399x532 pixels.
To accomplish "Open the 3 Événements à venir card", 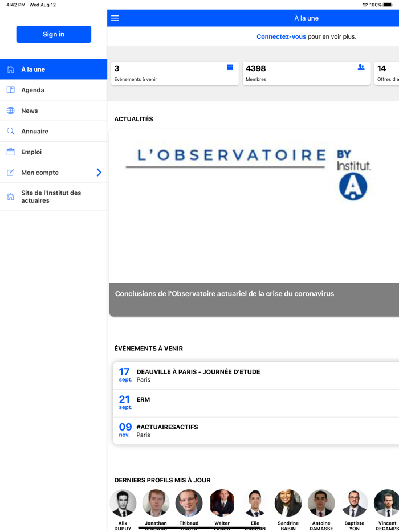I will coord(175,73).
